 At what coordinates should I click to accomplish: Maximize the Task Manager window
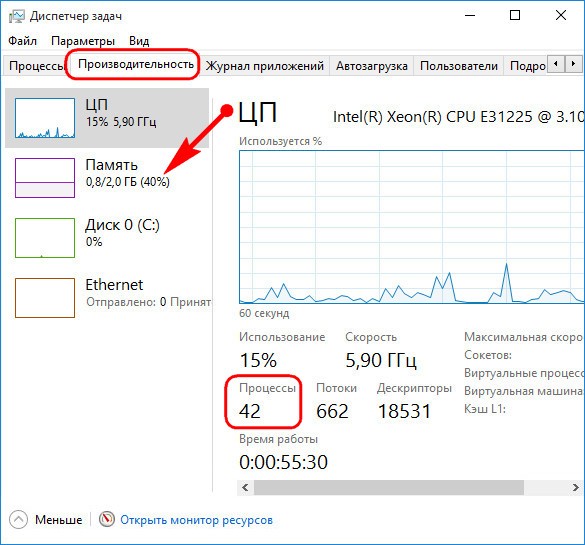[x=515, y=16]
